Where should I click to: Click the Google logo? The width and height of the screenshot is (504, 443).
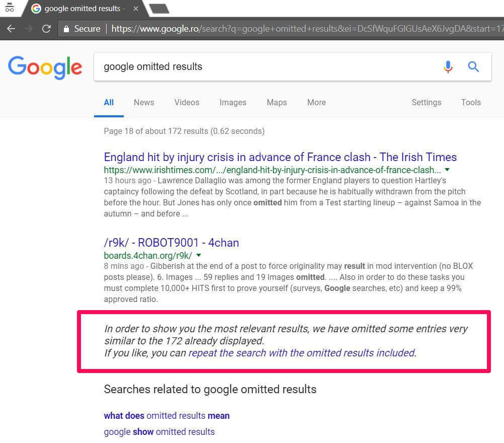pyautogui.click(x=45, y=67)
